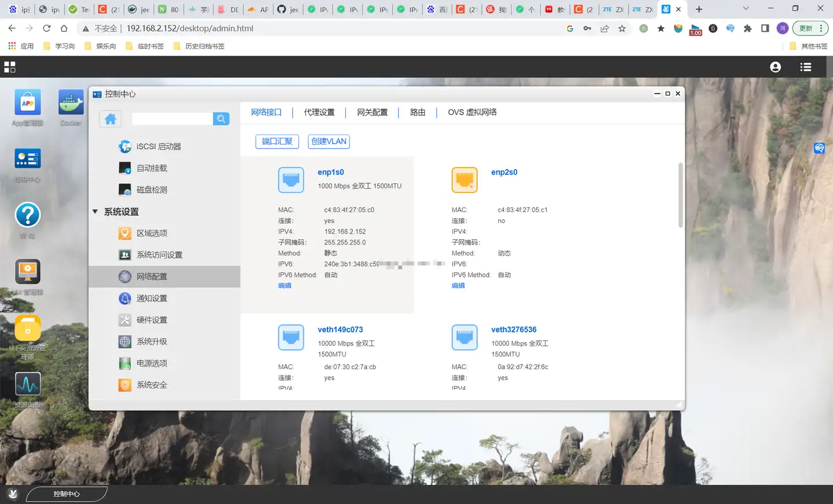Click the 控制中心 taskbar button
This screenshot has height=504, width=833.
[67, 494]
